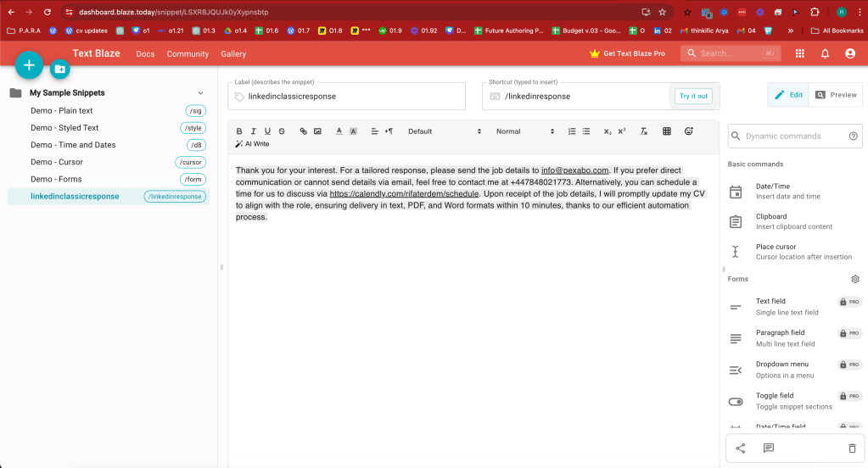
Task: Insert a bulleted list
Action: click(586, 131)
